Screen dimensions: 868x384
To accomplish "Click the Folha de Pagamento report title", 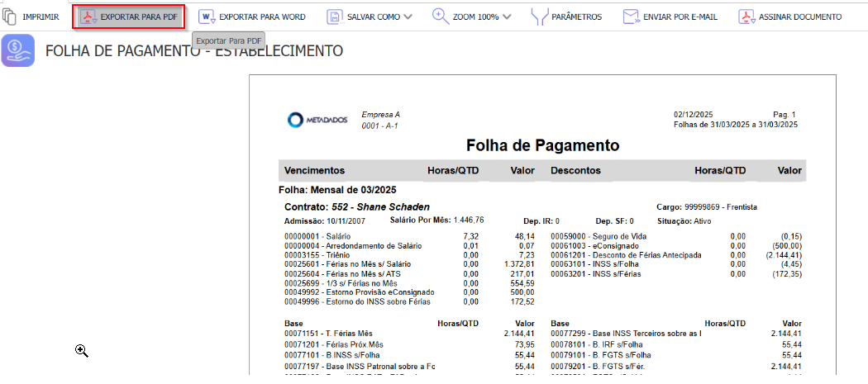I will [542, 145].
